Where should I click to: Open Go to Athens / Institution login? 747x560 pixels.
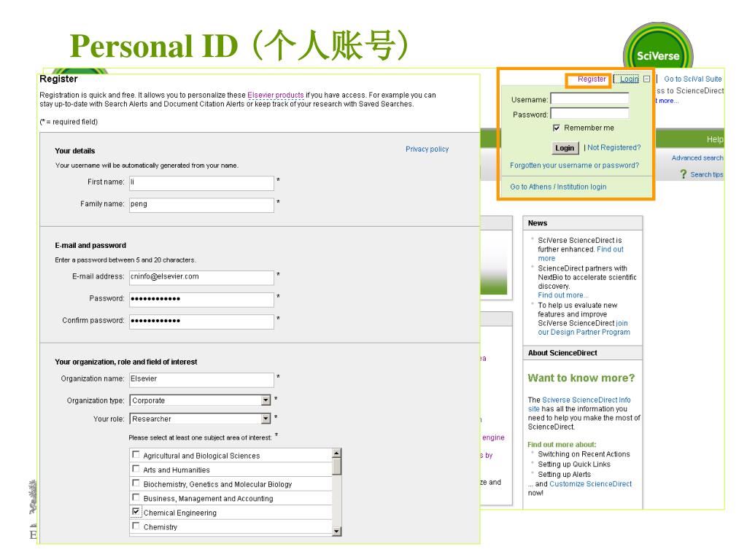click(x=558, y=187)
